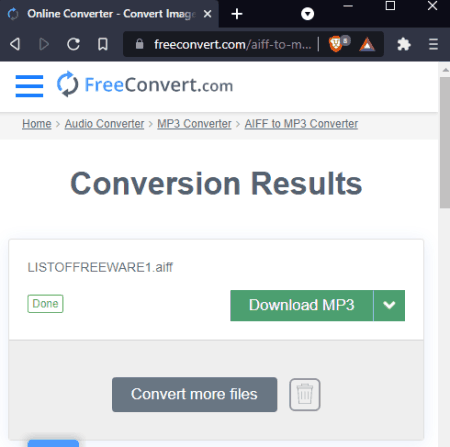
Task: Click the padlock site security icon
Action: coord(139,44)
